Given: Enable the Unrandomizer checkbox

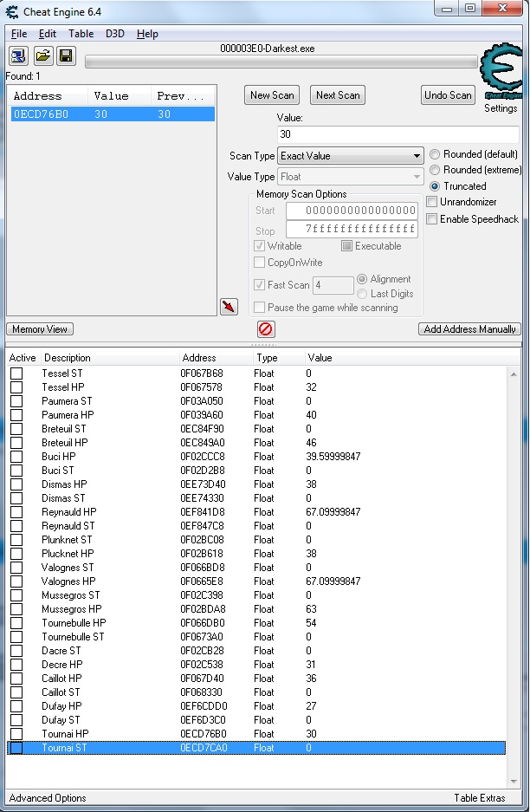Looking at the screenshot, I should (x=462, y=201).
